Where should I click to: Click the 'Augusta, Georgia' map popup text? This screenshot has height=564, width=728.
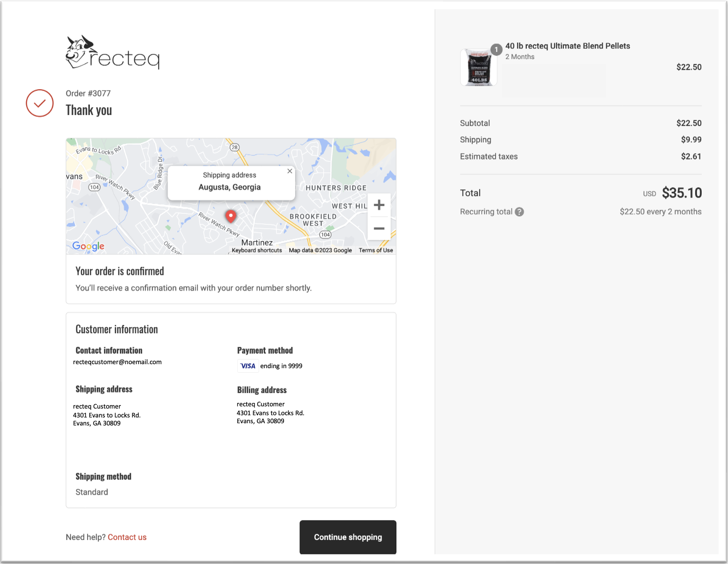(230, 187)
